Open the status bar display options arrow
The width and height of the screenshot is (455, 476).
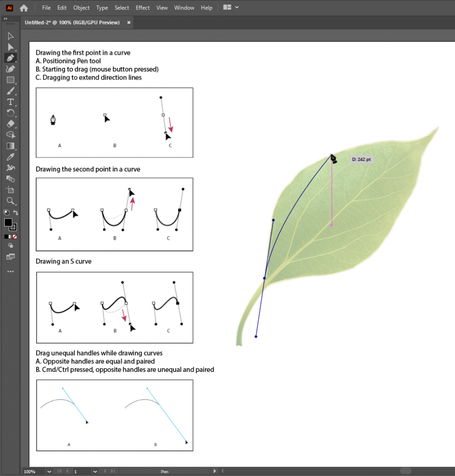(x=215, y=471)
